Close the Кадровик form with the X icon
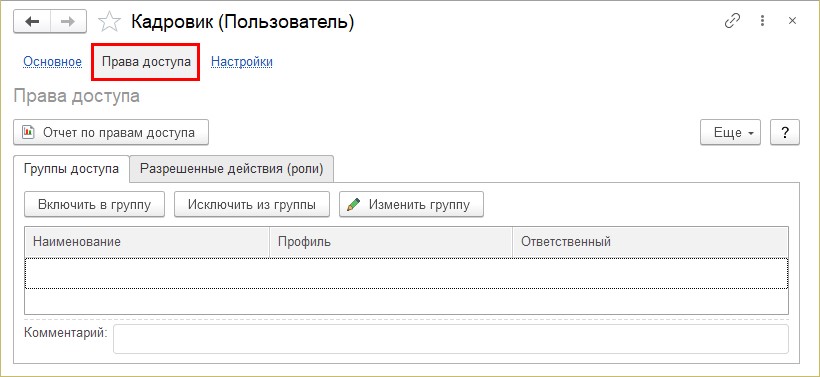 792,21
